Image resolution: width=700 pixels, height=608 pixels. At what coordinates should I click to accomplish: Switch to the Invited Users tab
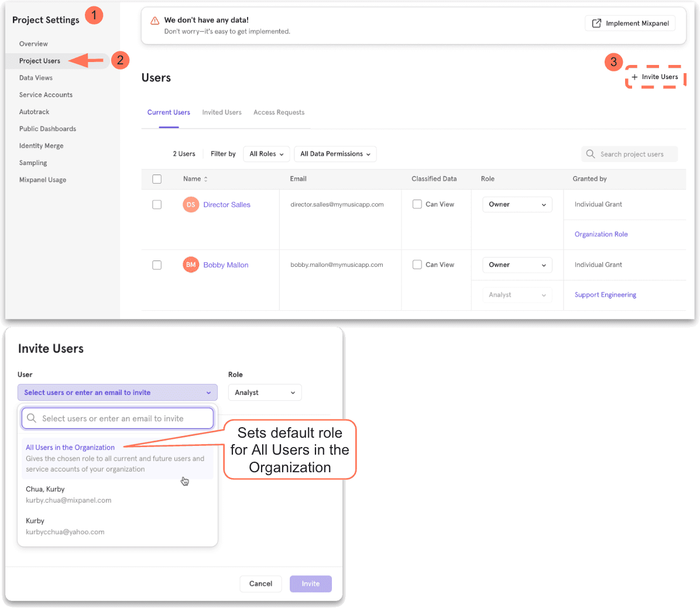click(222, 112)
